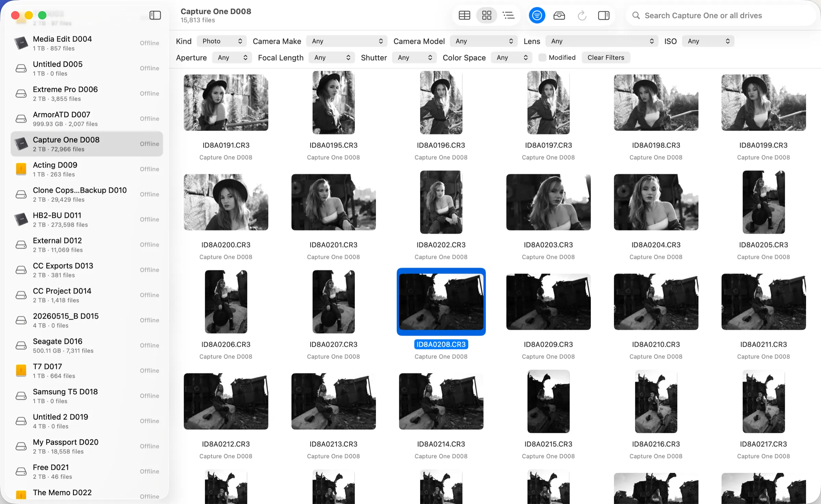The height and width of the screenshot is (504, 821).
Task: Click T7 D017 yellow drive icon
Action: pos(21,371)
